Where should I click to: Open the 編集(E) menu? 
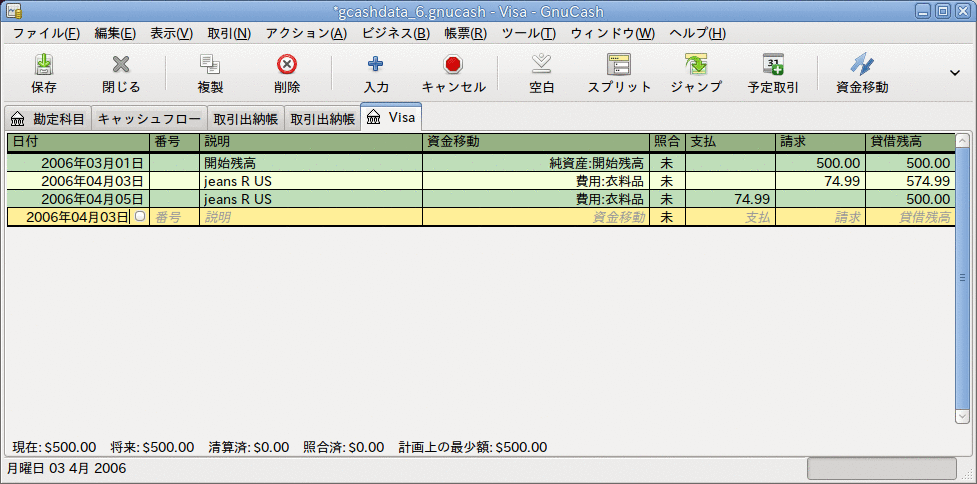pos(115,34)
